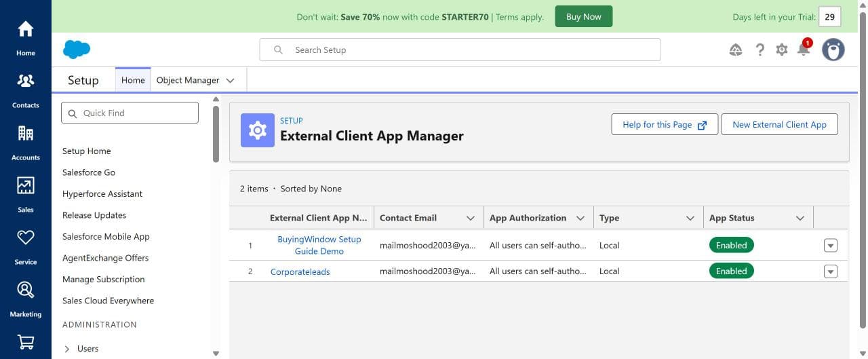The width and height of the screenshot is (868, 359).
Task: Open Service heart icon in navigation
Action: click(26, 237)
